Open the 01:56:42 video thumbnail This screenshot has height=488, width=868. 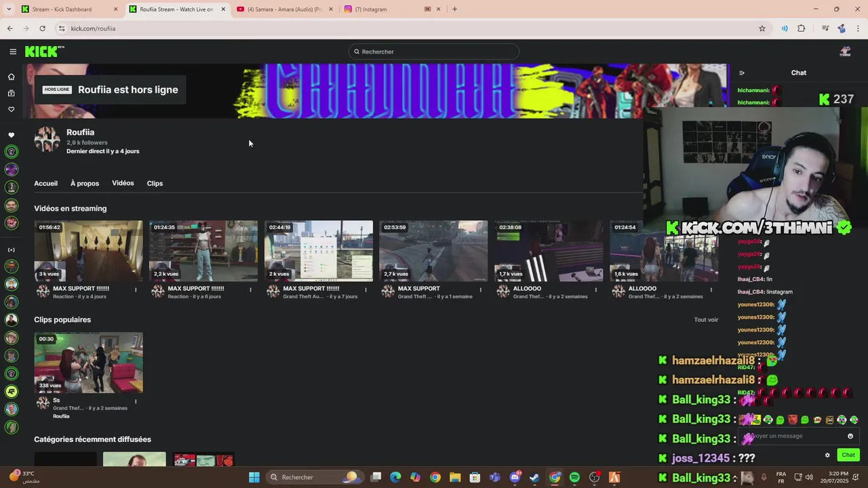coord(89,251)
